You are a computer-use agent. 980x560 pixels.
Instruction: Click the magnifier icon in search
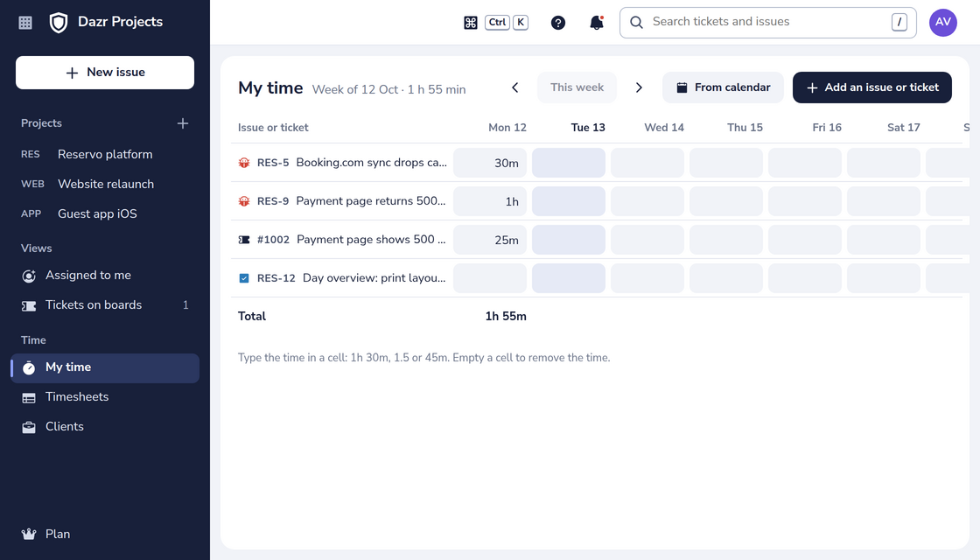pyautogui.click(x=636, y=23)
